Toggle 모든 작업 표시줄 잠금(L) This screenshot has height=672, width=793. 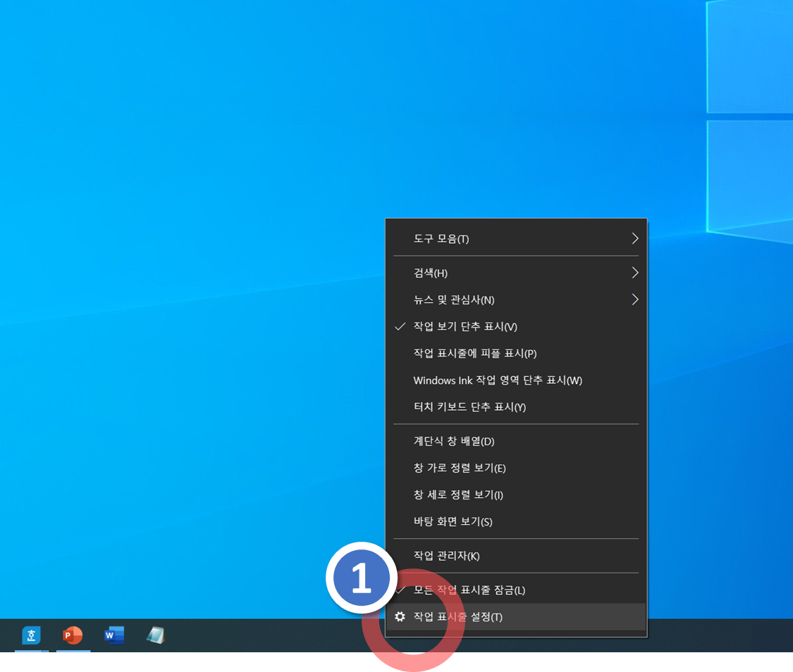click(x=516, y=590)
